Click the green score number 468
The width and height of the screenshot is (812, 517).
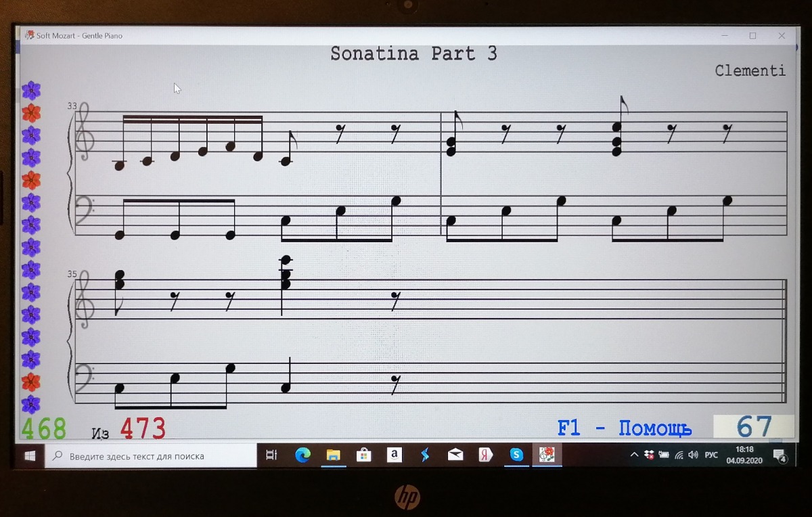(x=44, y=428)
